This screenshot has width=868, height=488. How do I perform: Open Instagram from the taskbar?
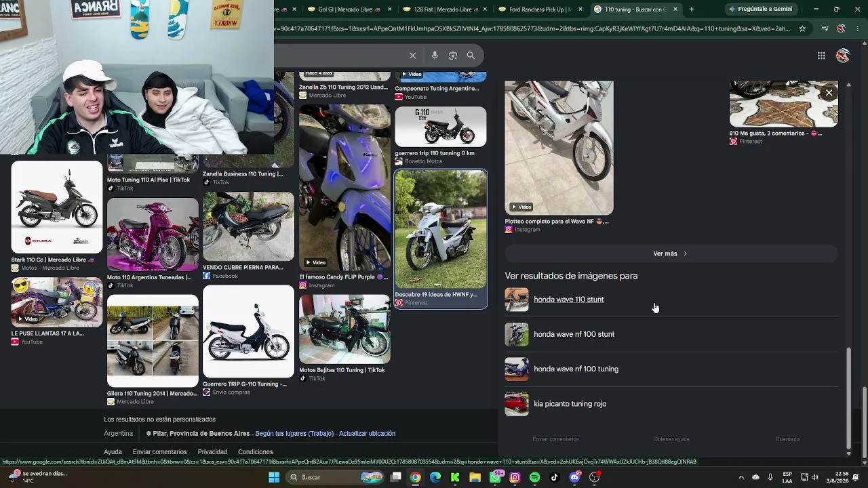(x=515, y=477)
